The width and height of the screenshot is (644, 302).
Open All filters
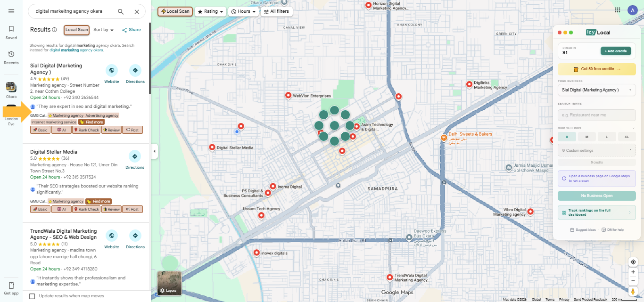pos(277,11)
